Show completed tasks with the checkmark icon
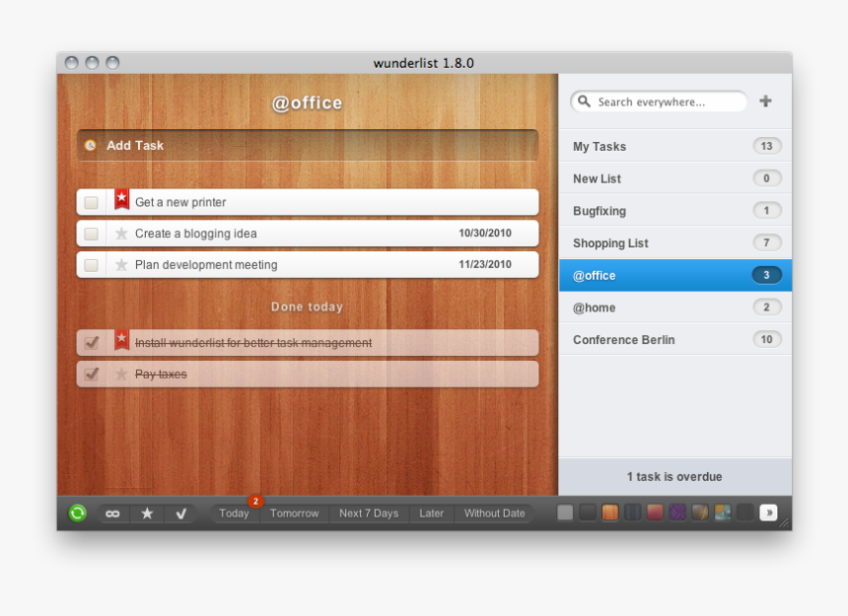This screenshot has width=848, height=616. pos(181,513)
